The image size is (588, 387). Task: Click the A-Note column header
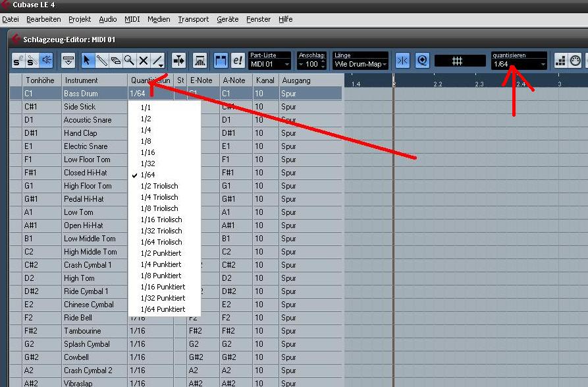click(x=236, y=80)
